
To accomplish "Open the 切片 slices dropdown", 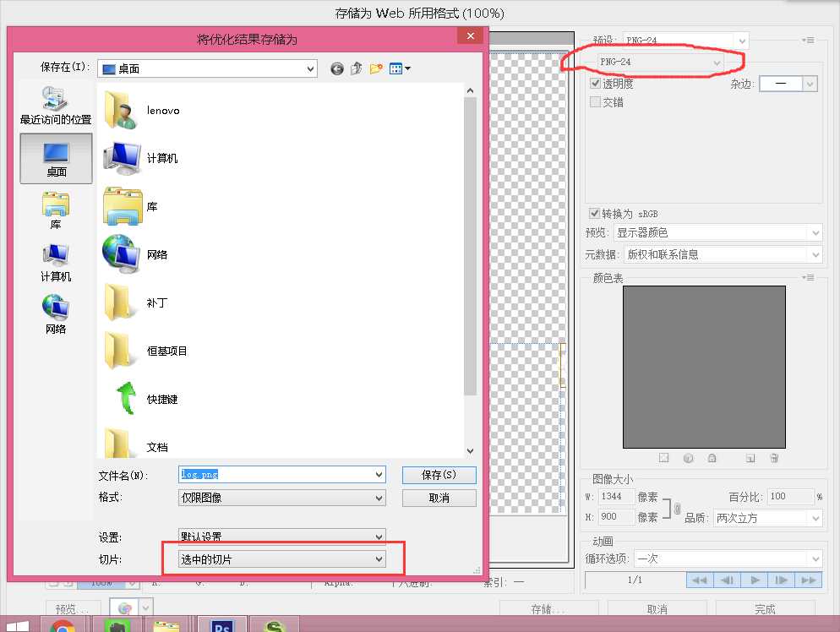I will pos(281,559).
